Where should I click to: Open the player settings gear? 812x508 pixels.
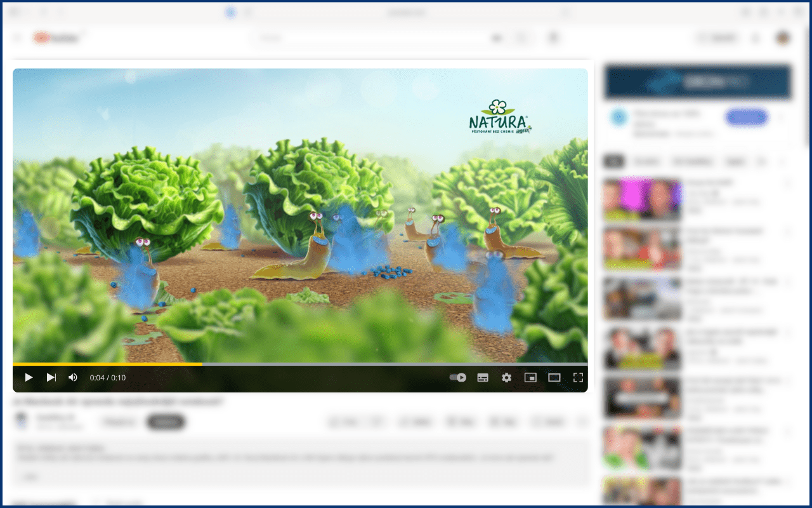(506, 377)
